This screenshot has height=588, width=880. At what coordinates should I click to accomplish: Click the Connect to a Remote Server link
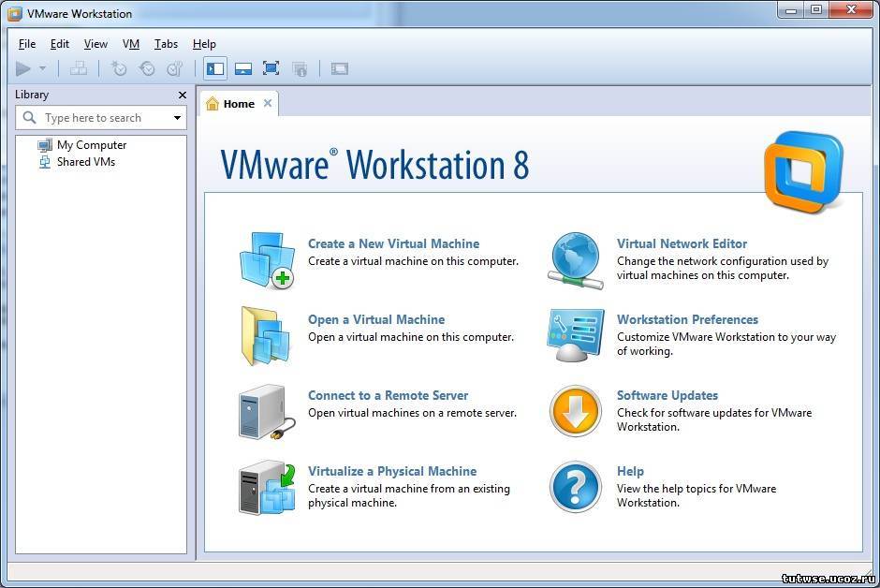click(x=388, y=395)
